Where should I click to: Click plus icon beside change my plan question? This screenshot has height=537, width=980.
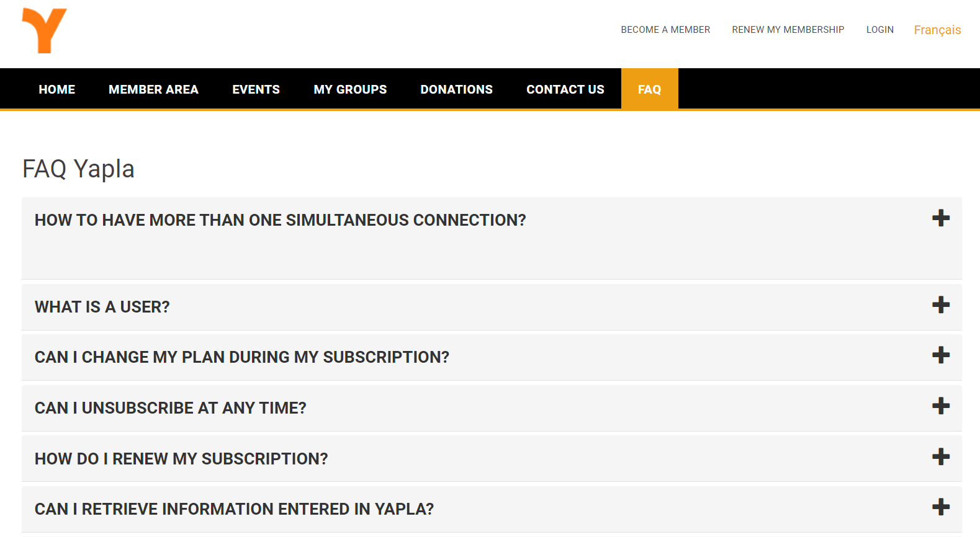click(x=940, y=355)
